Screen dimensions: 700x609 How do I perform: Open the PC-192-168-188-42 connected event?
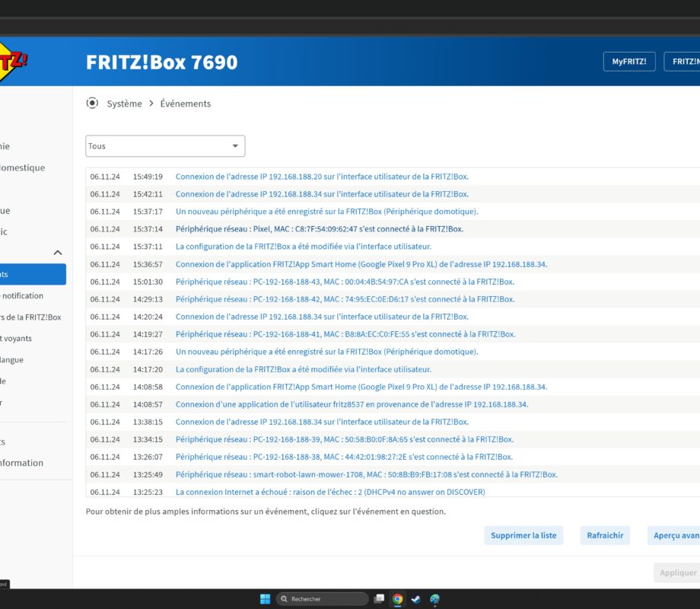345,299
